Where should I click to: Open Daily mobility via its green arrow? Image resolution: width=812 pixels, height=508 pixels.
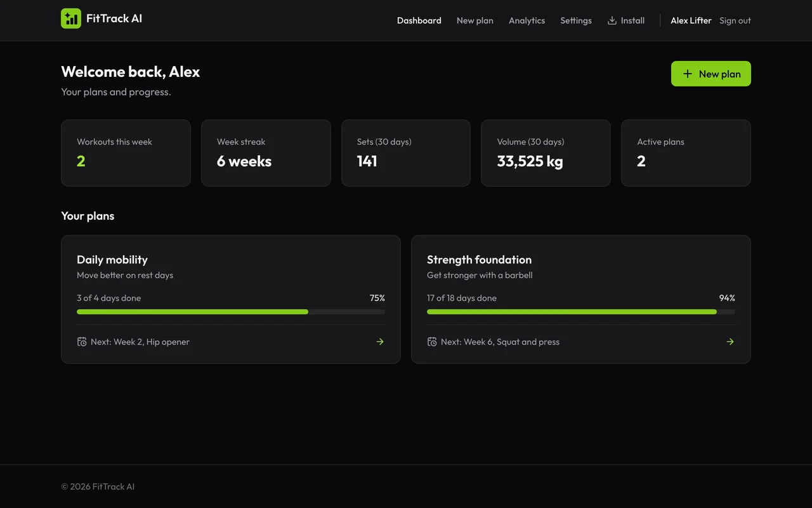(x=380, y=342)
